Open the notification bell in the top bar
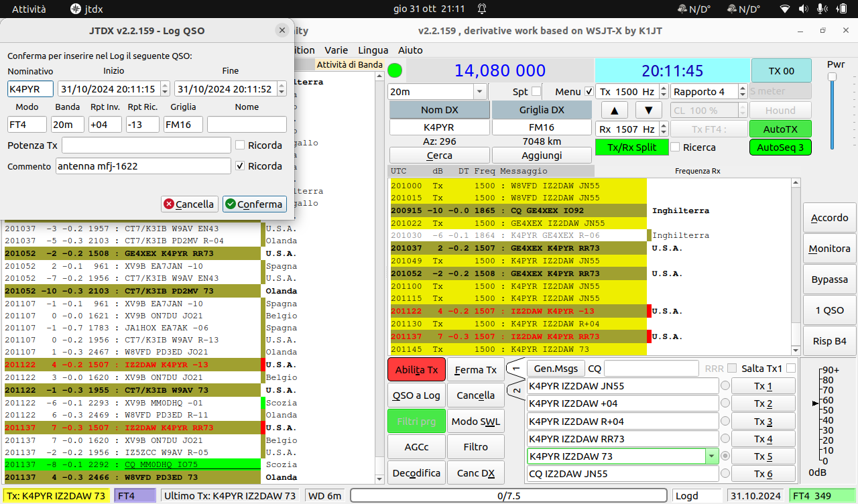This screenshot has height=504, width=858. [x=481, y=9]
